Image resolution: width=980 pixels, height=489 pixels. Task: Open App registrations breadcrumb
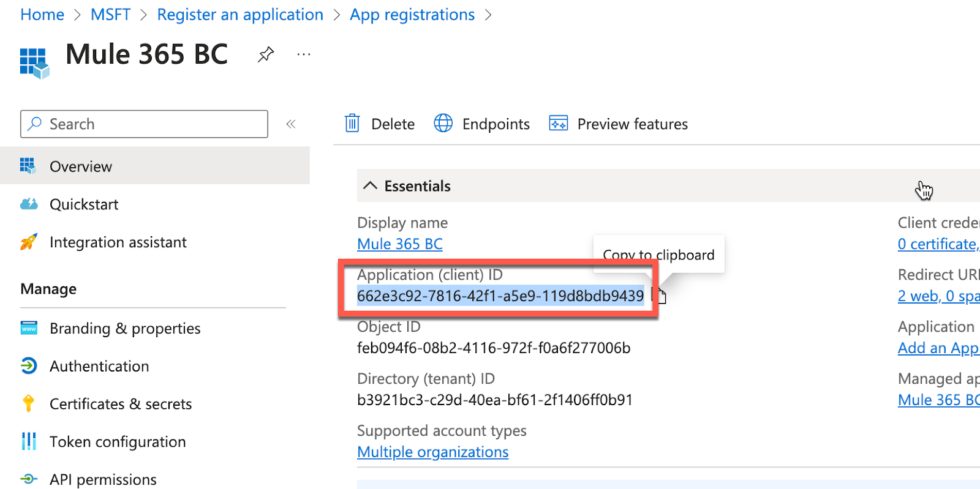(x=412, y=15)
